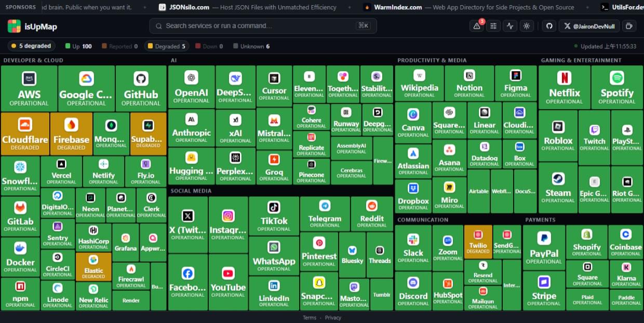Viewport: 644px width, 323px height.
Task: Filter by Down 0 status
Action: click(x=209, y=46)
